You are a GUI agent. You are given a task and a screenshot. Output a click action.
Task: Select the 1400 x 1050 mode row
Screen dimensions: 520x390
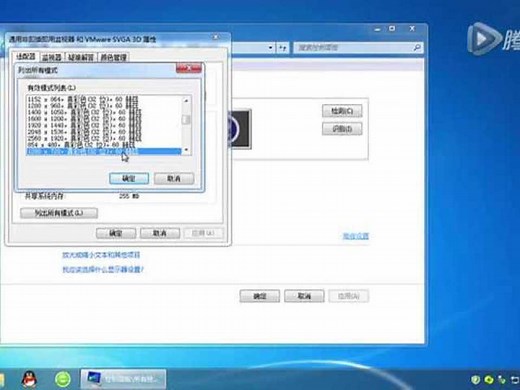pyautogui.click(x=104, y=112)
